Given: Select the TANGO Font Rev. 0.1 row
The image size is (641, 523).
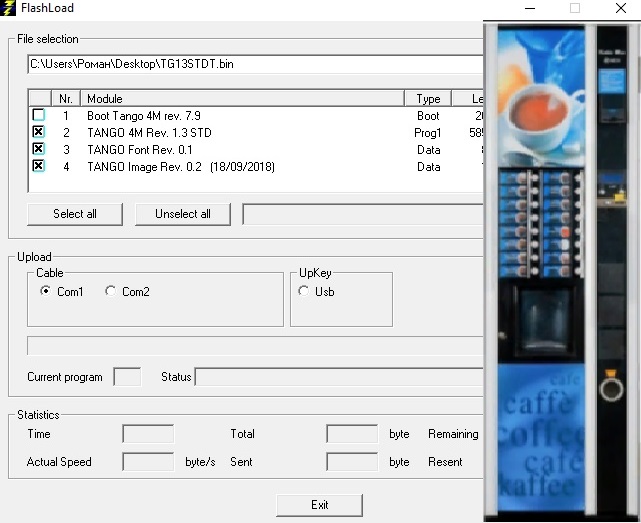Looking at the screenshot, I should 256,150.
